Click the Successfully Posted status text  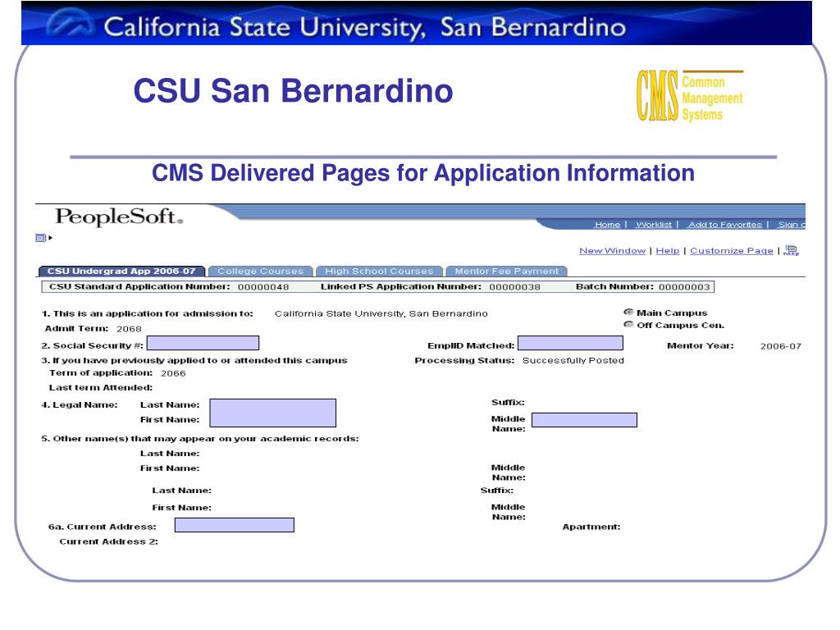(x=573, y=361)
